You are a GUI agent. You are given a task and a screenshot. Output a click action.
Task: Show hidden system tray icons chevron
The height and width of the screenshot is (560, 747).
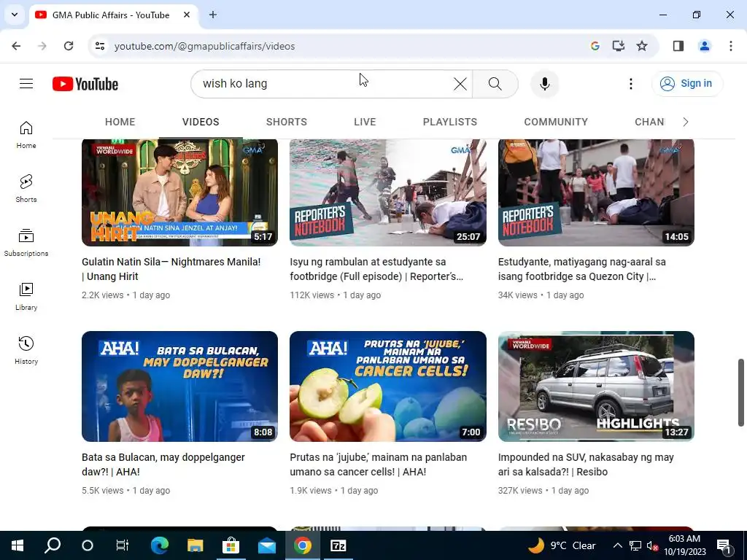617,545
